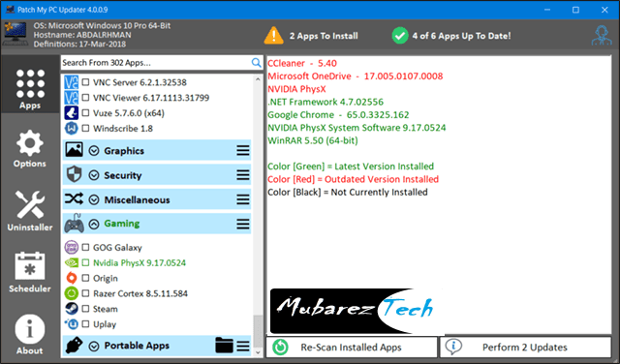This screenshot has height=364, width=620.
Task: Click the app list scroll up arrow
Action: 258,79
